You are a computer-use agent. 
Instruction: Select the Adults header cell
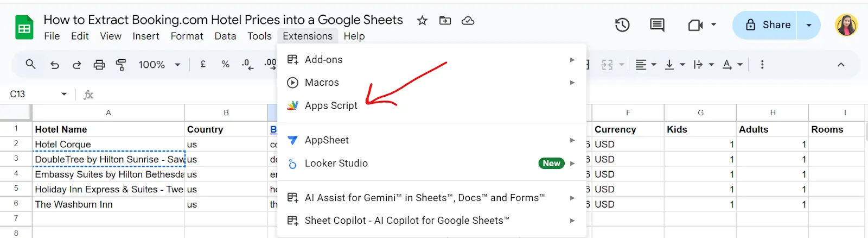pos(773,129)
